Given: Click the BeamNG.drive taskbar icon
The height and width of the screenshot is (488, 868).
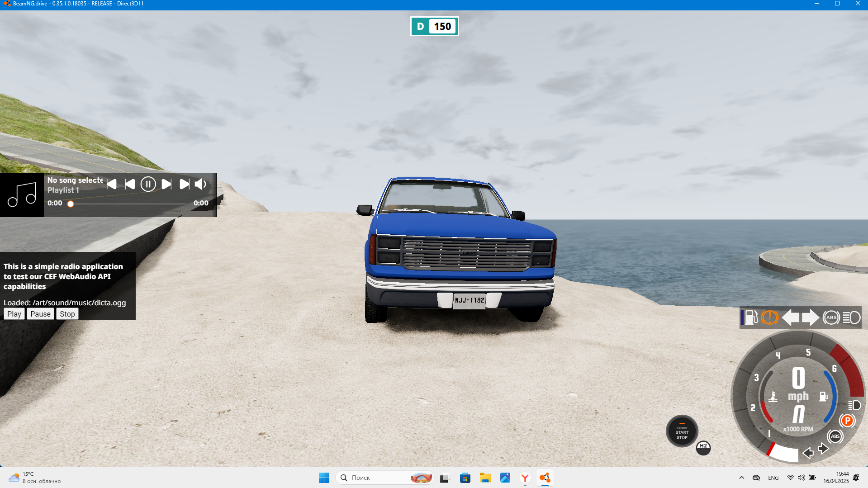Looking at the screenshot, I should pos(545,478).
